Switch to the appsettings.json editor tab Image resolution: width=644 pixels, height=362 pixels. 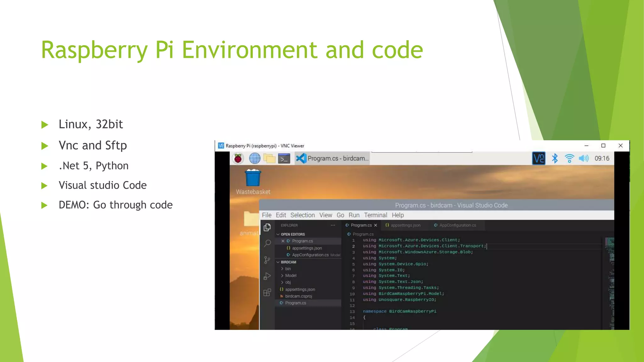[405, 225]
